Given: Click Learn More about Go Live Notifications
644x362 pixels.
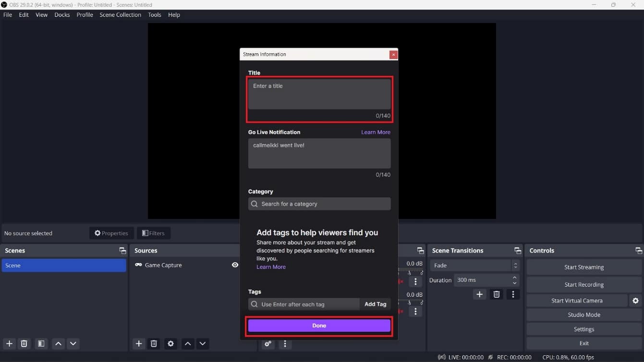Looking at the screenshot, I should click(376, 132).
